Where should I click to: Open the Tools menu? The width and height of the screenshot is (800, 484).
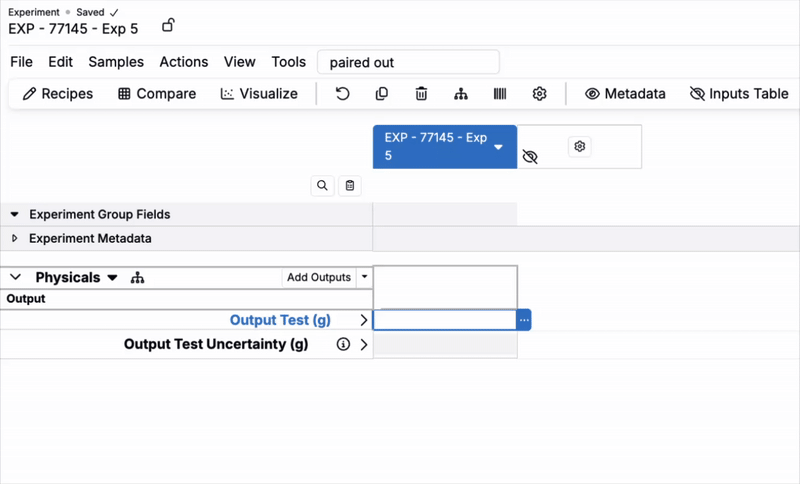[x=288, y=62]
